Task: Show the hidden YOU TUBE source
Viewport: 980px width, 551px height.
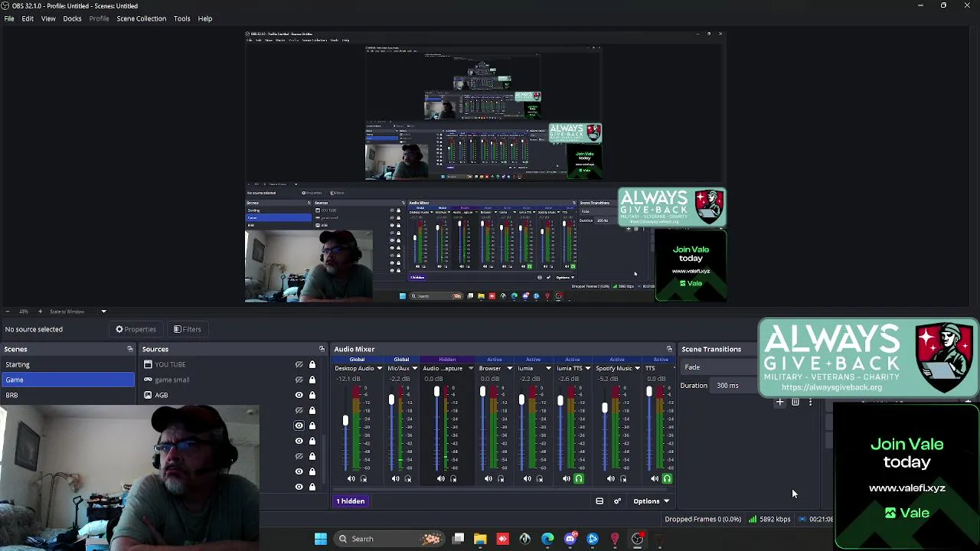Action: [299, 364]
